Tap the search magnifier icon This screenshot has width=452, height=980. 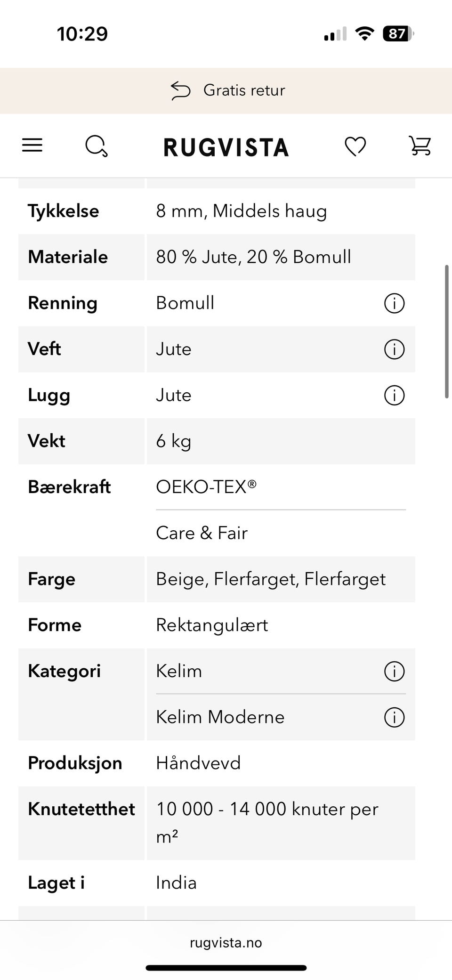coord(97,146)
